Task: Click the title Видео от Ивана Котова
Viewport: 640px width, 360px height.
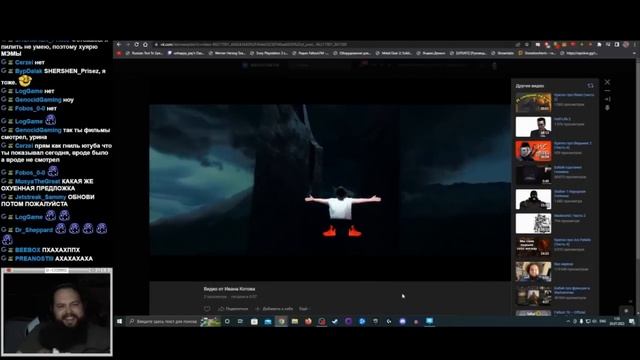Action: 229,289
